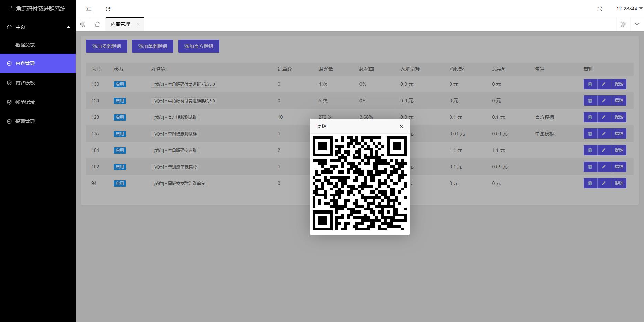This screenshot has height=322, width=644.
Task: Edit row 123 with pencil icon
Action: [x=604, y=117]
